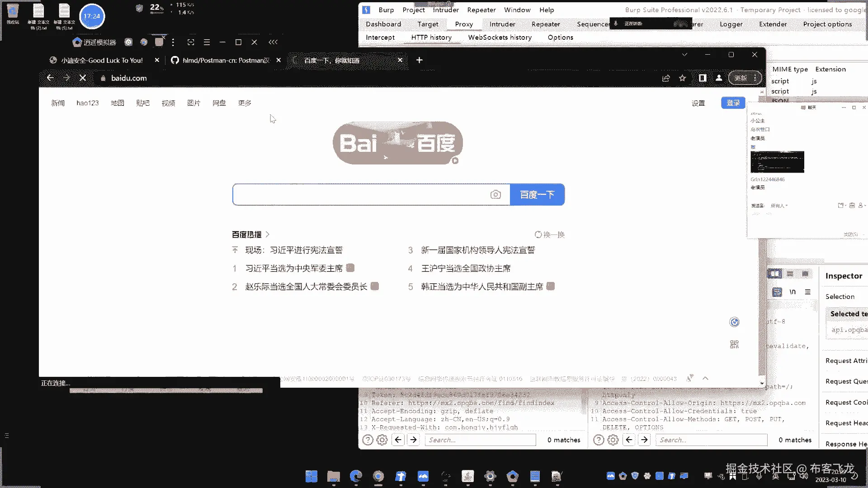This screenshot has height=488, width=868.
Task: Open the Repeater tab in Burp Suite
Action: click(x=545, y=24)
